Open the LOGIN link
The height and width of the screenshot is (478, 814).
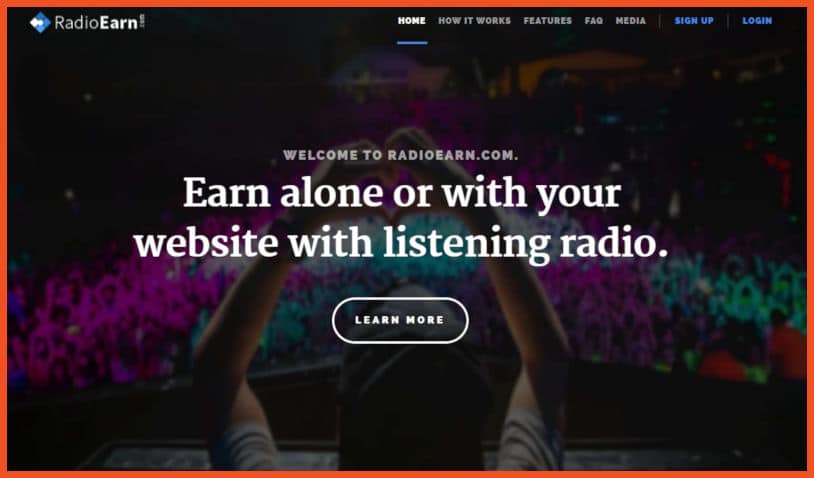point(757,21)
